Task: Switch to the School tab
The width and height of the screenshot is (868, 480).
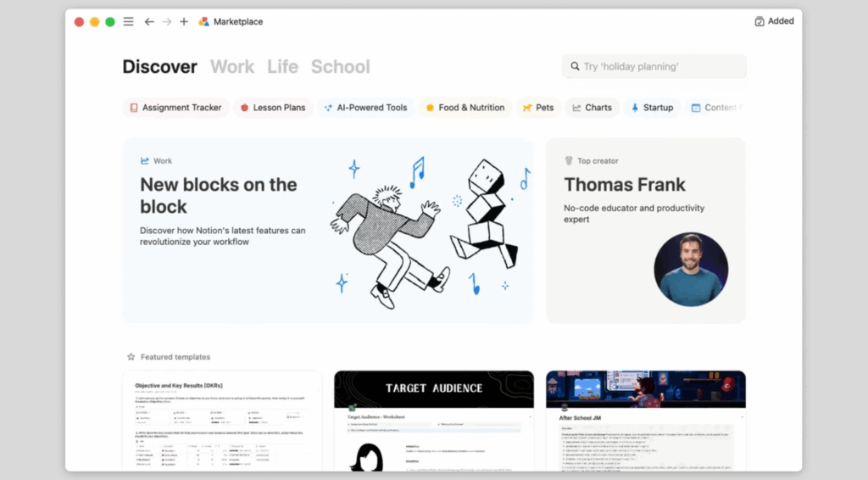Action: pos(340,66)
